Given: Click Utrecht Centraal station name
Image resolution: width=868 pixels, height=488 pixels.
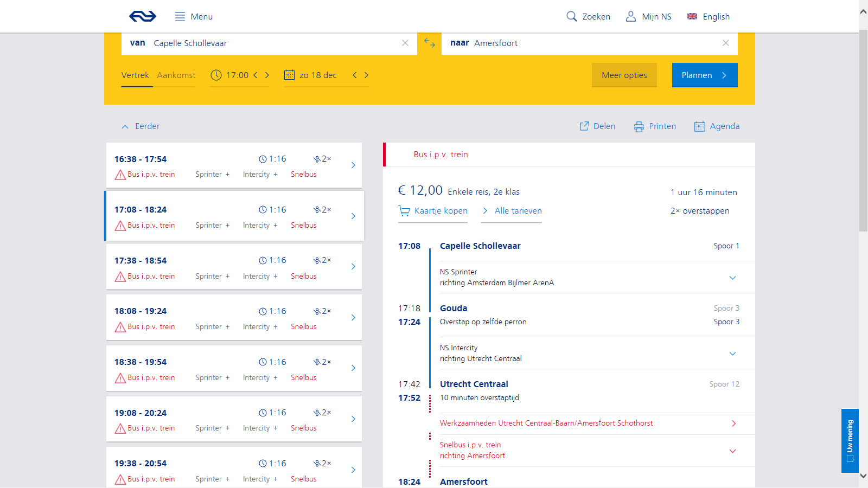Looking at the screenshot, I should pos(474,384).
